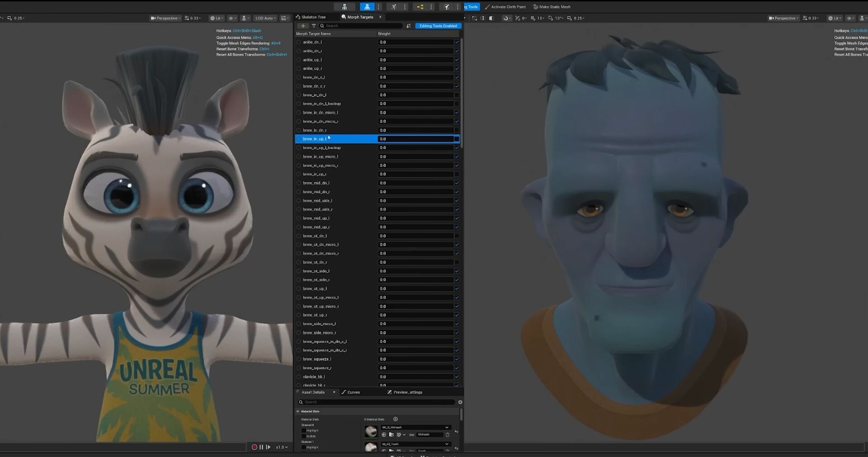Screen dimensions: 868x457
Task: Open left viewport character preview dropdown
Action: [245, 18]
